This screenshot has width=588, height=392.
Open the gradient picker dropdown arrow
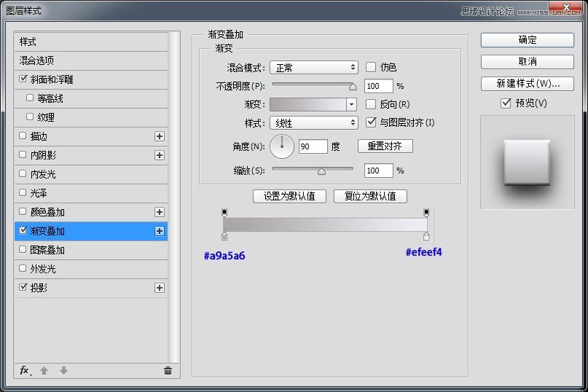(351, 104)
